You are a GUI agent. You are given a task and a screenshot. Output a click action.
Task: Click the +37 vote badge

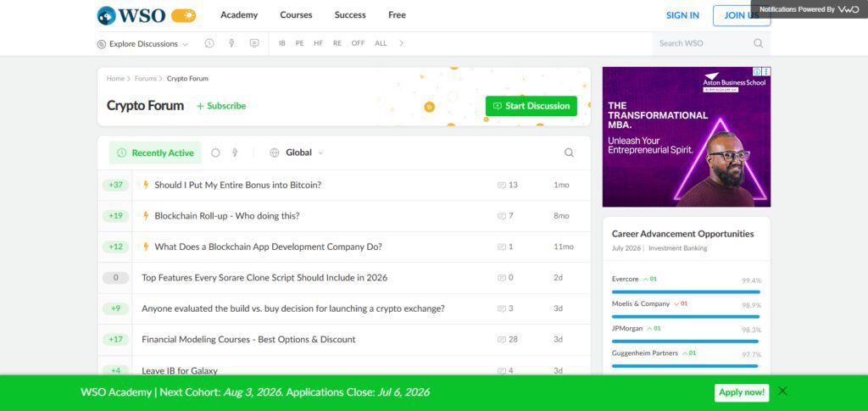pos(115,185)
